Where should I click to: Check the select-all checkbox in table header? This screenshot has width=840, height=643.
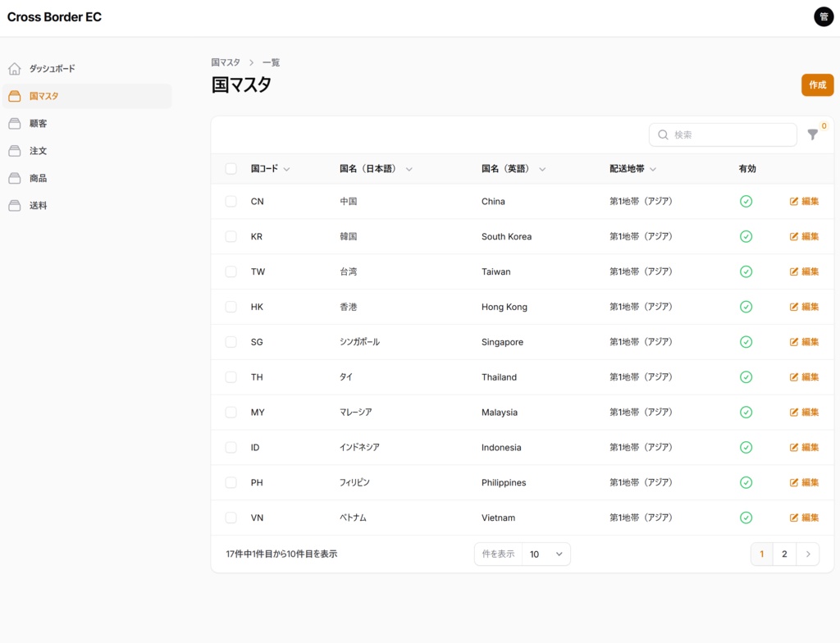point(231,168)
